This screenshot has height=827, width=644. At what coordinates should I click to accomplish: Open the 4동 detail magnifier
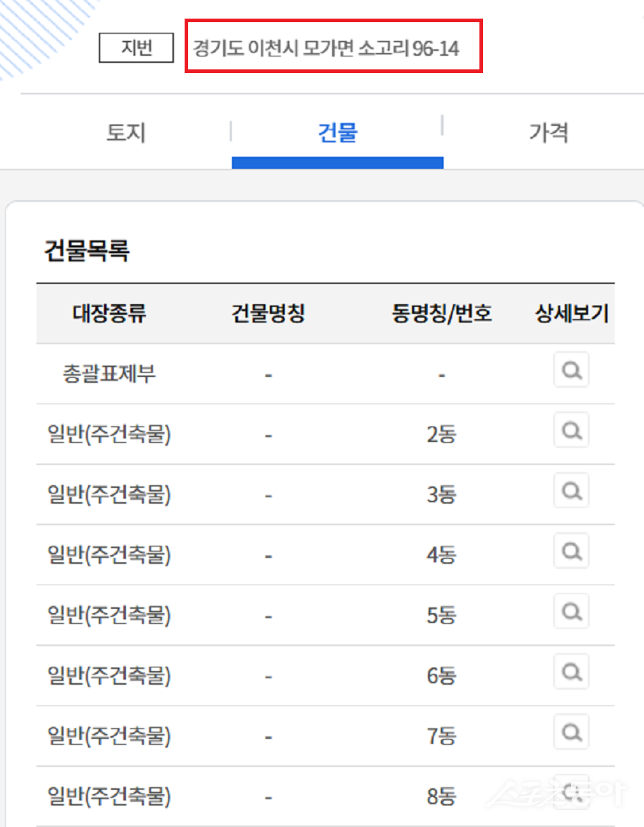(x=571, y=552)
